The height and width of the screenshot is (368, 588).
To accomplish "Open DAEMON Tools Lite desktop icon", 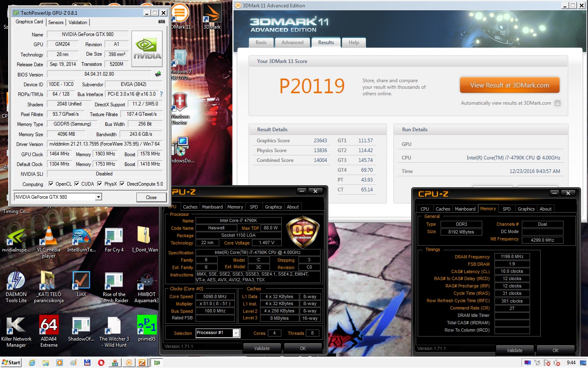I will coord(16,287).
